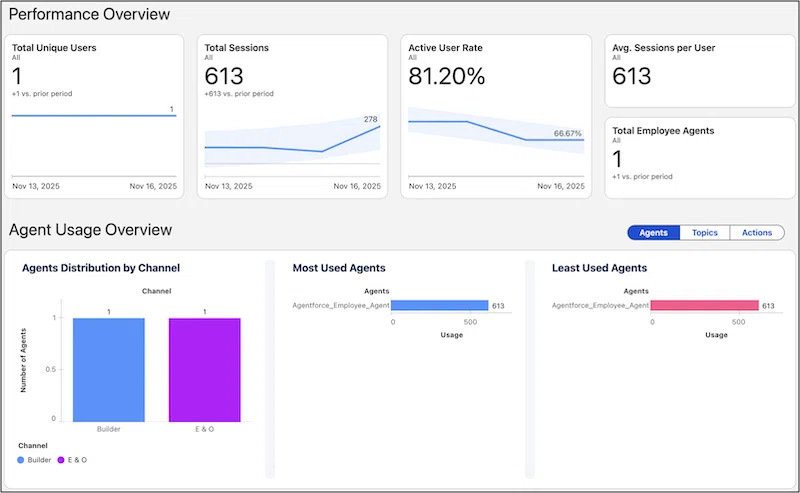This screenshot has width=800, height=493.
Task: Switch to the Actions tab
Action: pos(757,232)
